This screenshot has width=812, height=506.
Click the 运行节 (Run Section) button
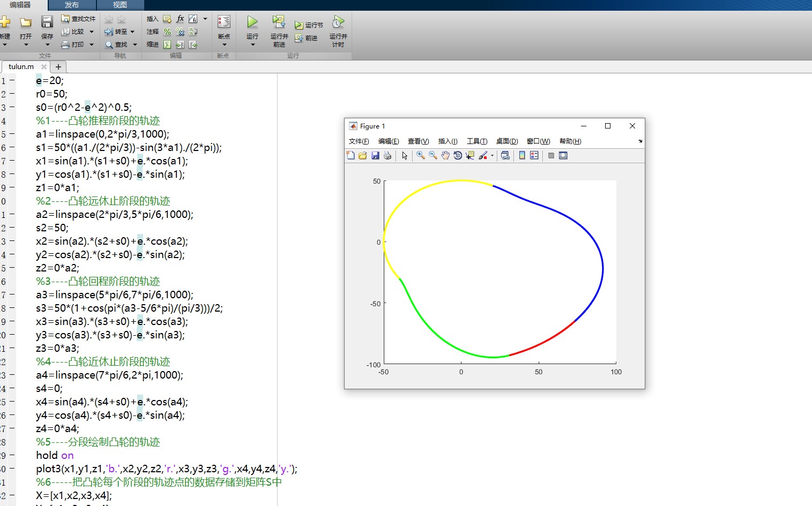click(x=309, y=25)
